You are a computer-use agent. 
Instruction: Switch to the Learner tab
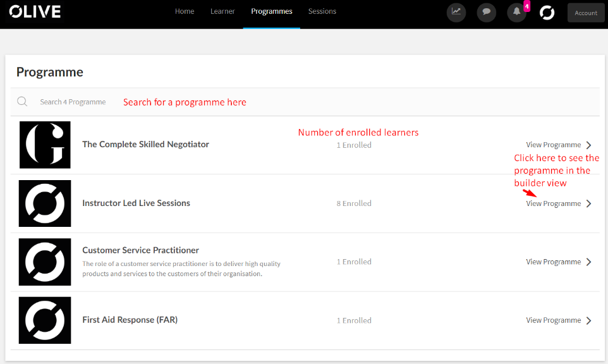(x=222, y=11)
